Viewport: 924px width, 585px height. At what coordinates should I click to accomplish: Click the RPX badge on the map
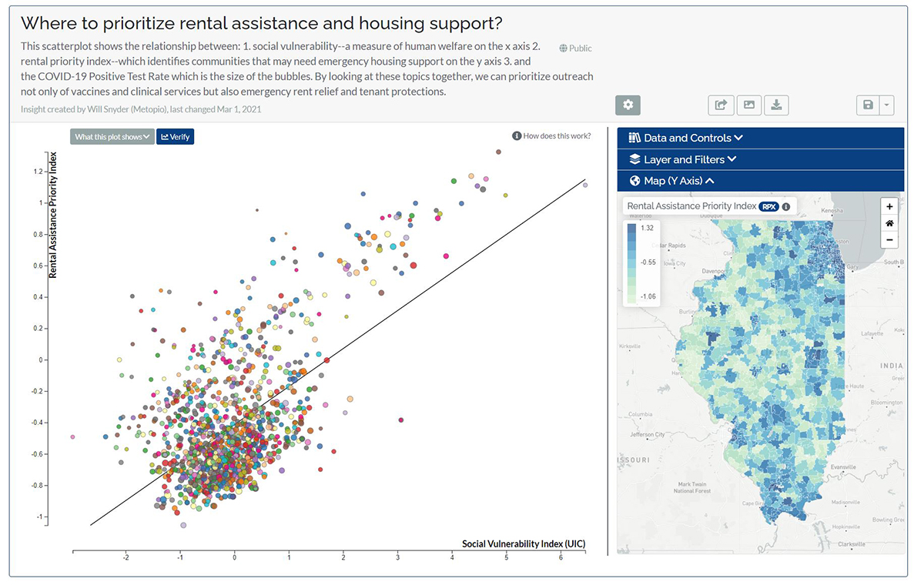[768, 206]
